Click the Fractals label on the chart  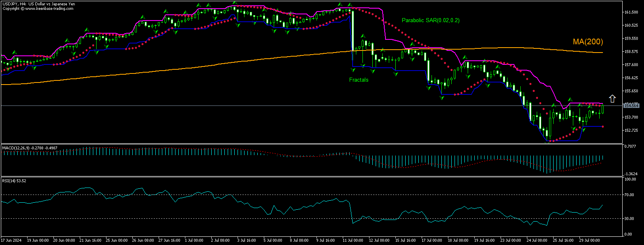click(358, 80)
